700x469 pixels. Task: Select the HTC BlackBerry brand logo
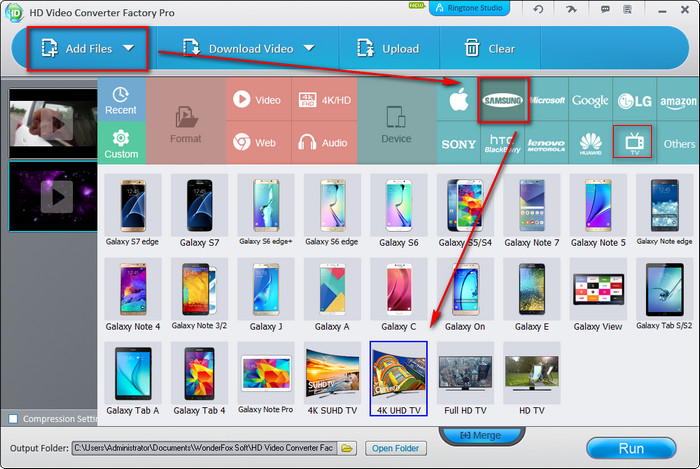tap(502, 143)
